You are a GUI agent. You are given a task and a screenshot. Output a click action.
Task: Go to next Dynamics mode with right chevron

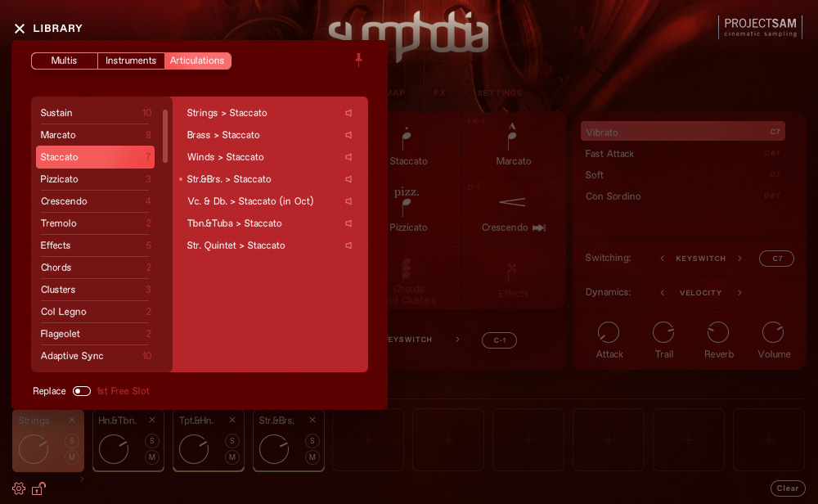click(x=739, y=293)
